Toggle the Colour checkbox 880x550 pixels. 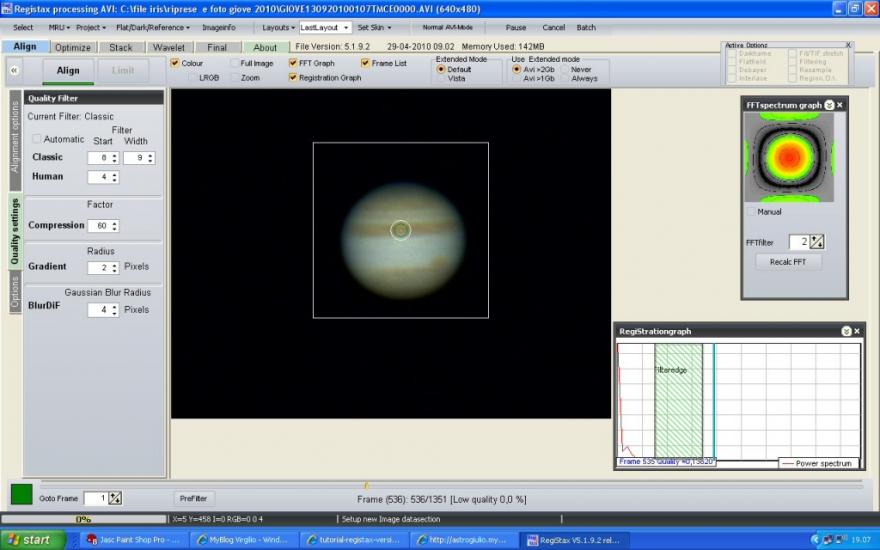coord(175,63)
